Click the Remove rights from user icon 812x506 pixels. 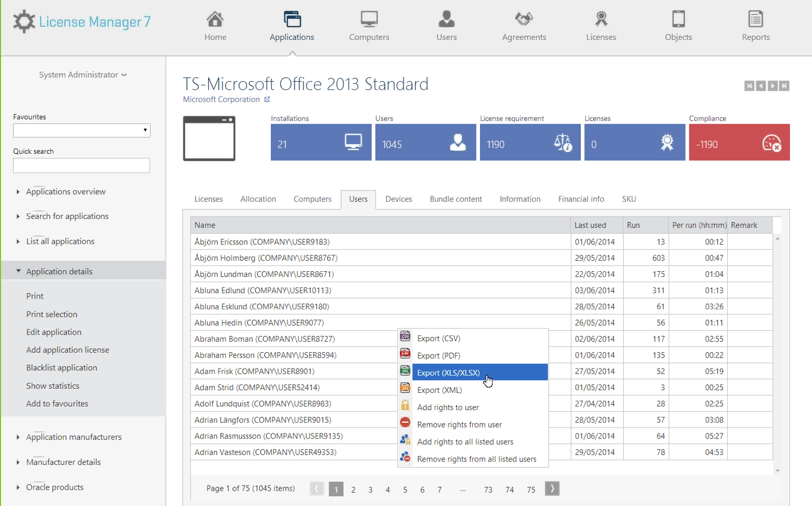pyautogui.click(x=405, y=423)
